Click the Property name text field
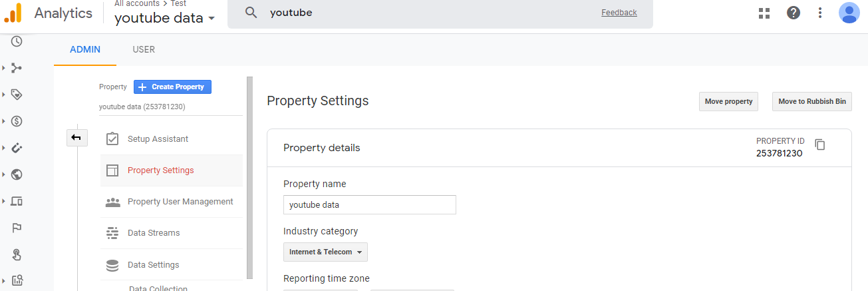This screenshot has height=291, width=868. pos(369,205)
